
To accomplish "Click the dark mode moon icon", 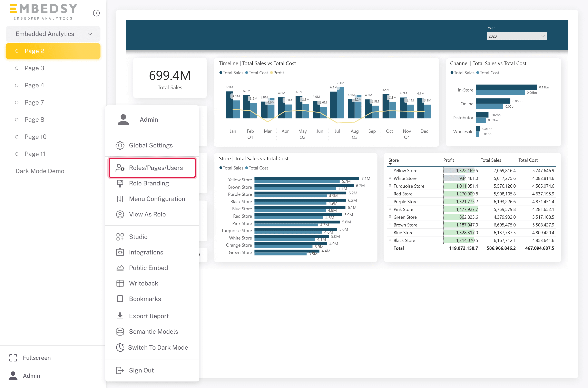I will pyautogui.click(x=120, y=347).
